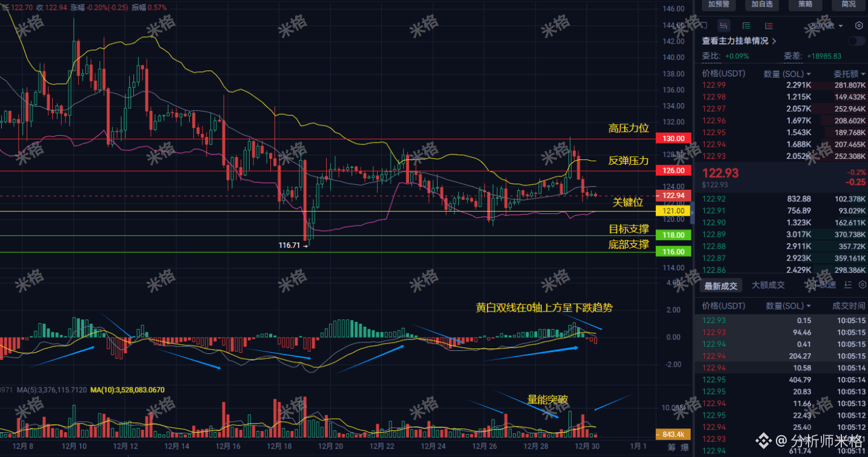Toggle the 主力挂单 switch on
Image resolution: width=868 pixels, height=457 pixels.
(x=856, y=41)
